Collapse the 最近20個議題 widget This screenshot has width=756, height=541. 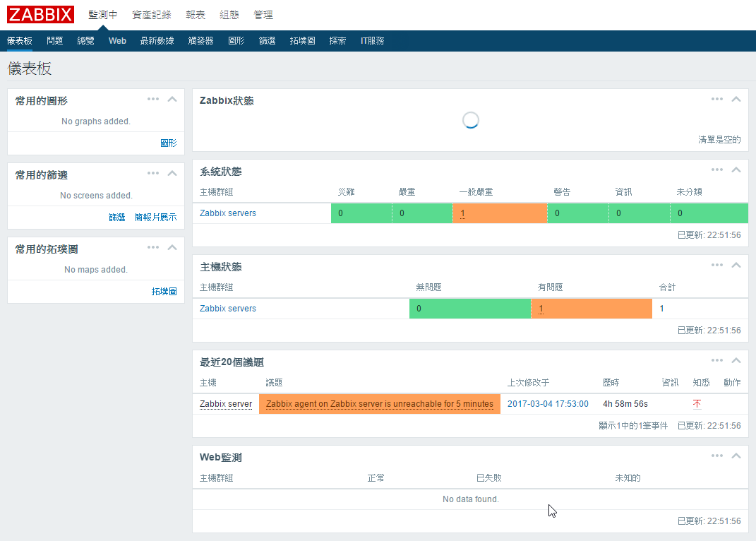click(x=736, y=360)
